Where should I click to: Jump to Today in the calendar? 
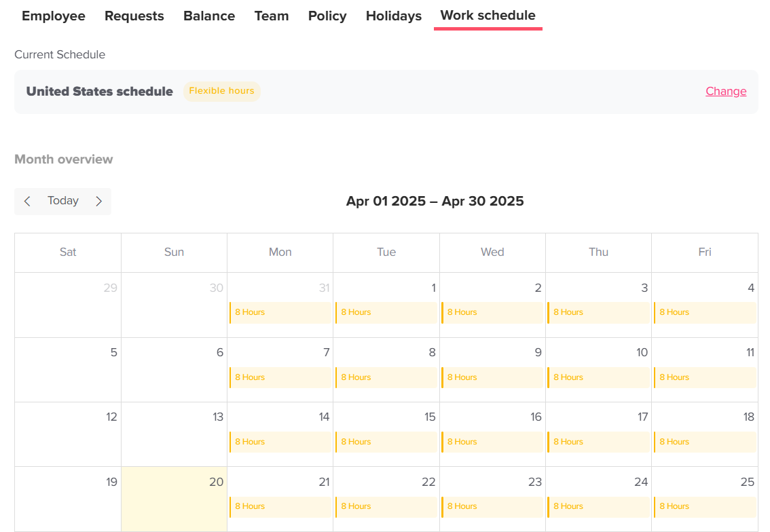click(63, 201)
